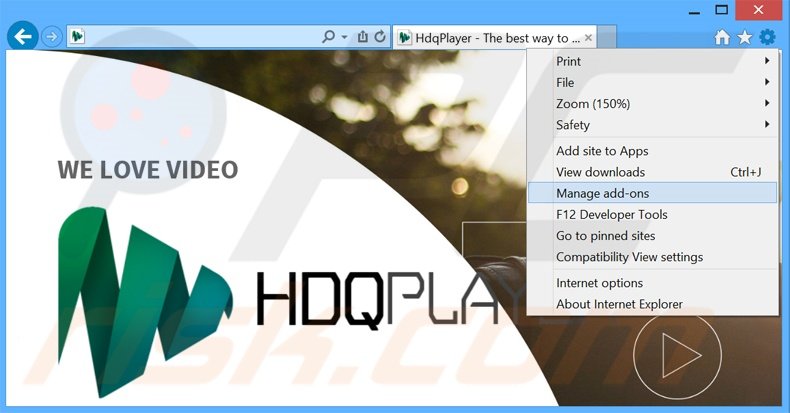Go to the Home page icon
790x413 pixels.
[722, 37]
